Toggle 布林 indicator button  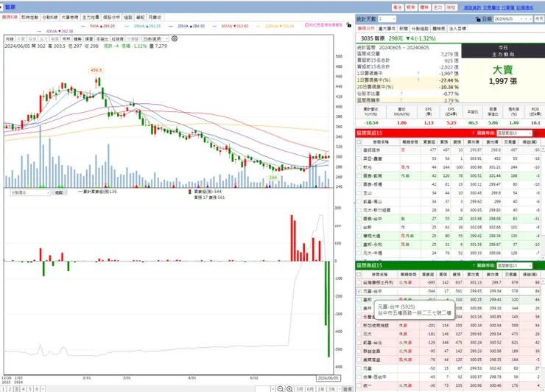pos(66,39)
